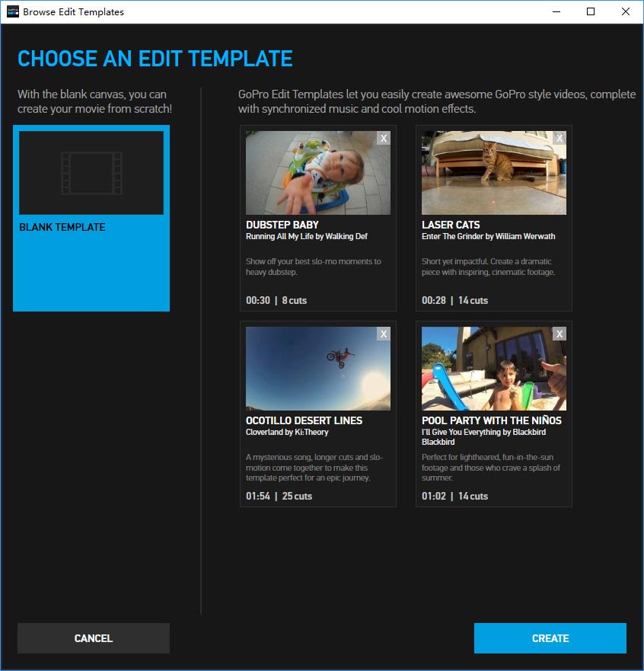The width and height of the screenshot is (644, 671).
Task: Maximize the Browse Edit Templates window
Action: 591,11
